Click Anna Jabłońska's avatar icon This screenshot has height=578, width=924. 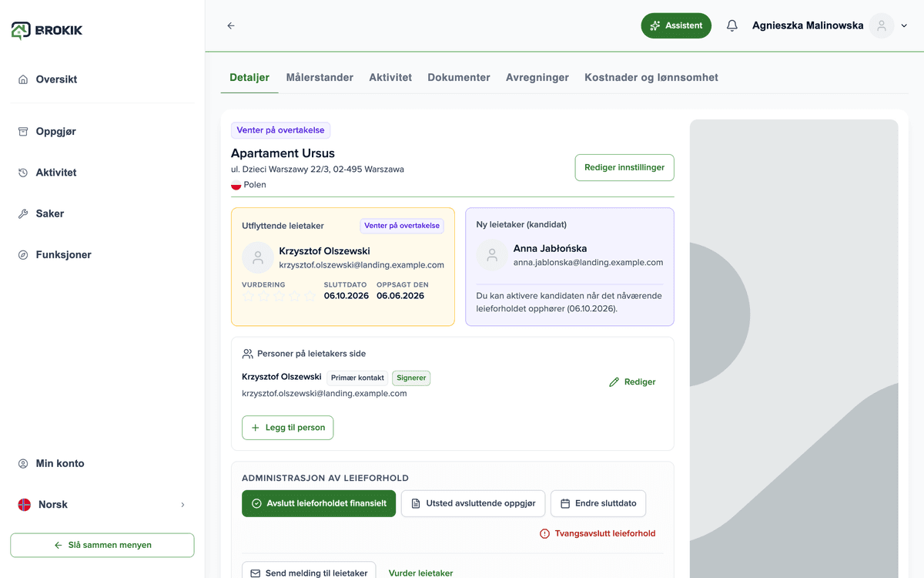pyautogui.click(x=492, y=255)
